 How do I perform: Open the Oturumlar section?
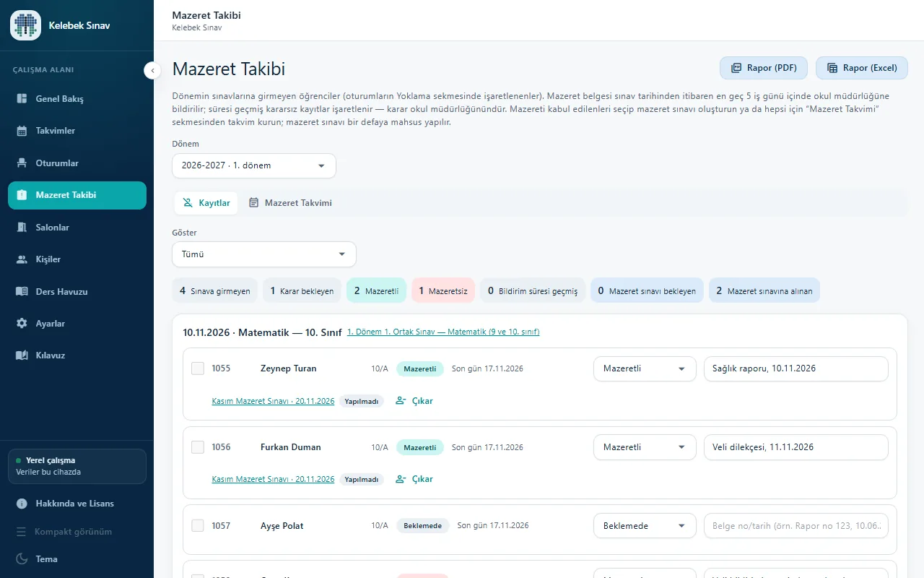tap(77, 163)
